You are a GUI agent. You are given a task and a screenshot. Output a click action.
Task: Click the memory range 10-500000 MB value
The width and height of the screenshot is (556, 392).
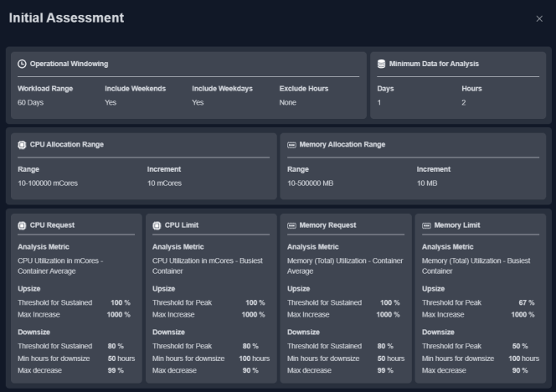click(311, 183)
